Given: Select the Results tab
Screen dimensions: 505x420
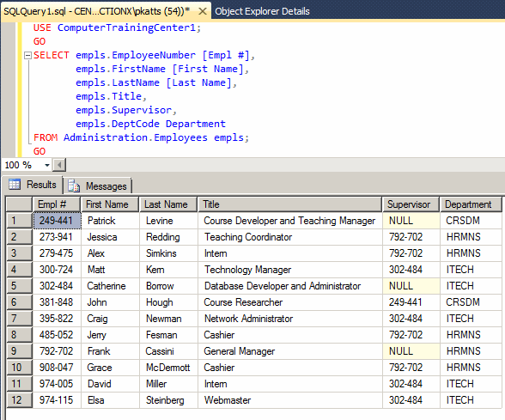Looking at the screenshot, I should 33,185.
